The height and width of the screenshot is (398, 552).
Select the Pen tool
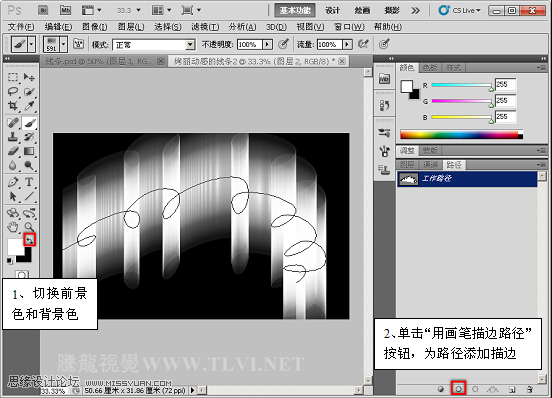coord(13,182)
